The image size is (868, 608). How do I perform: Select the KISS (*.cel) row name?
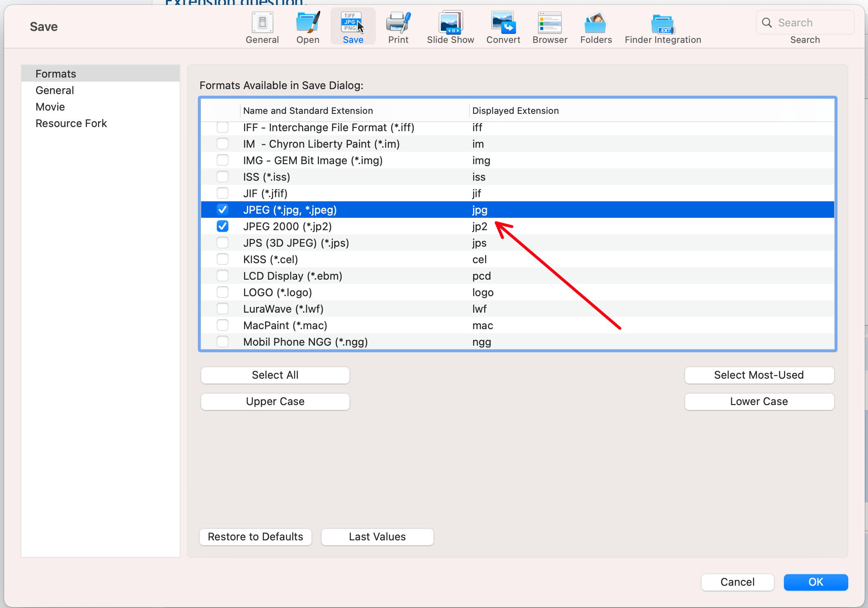(270, 259)
